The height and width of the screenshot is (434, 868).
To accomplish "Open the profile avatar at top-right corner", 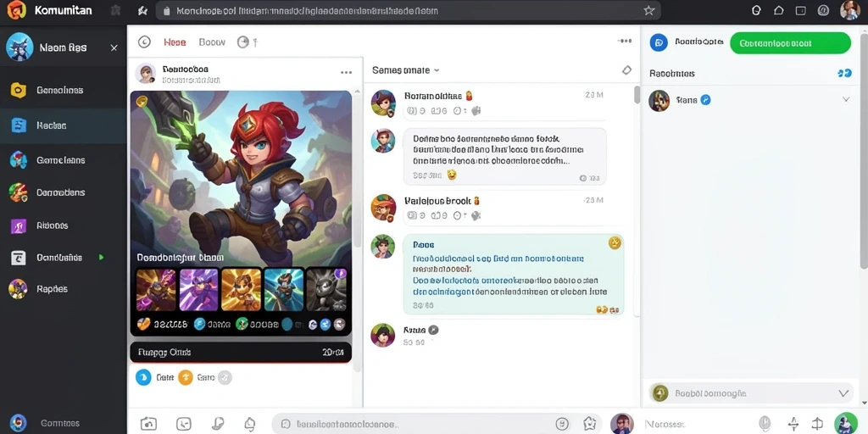I will point(849,10).
